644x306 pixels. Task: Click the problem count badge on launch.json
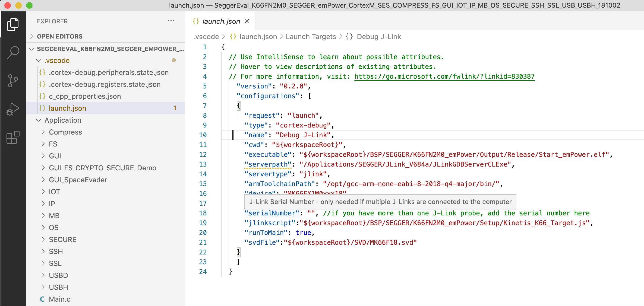[175, 108]
